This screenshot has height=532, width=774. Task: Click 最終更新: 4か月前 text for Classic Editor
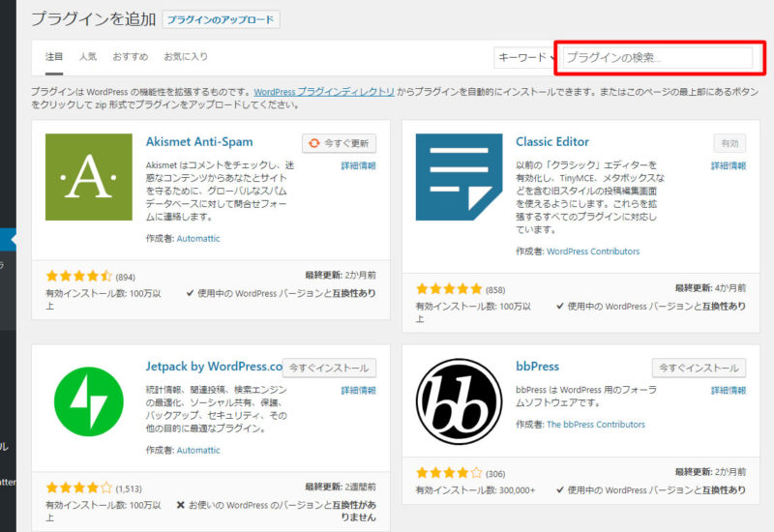pyautogui.click(x=710, y=287)
